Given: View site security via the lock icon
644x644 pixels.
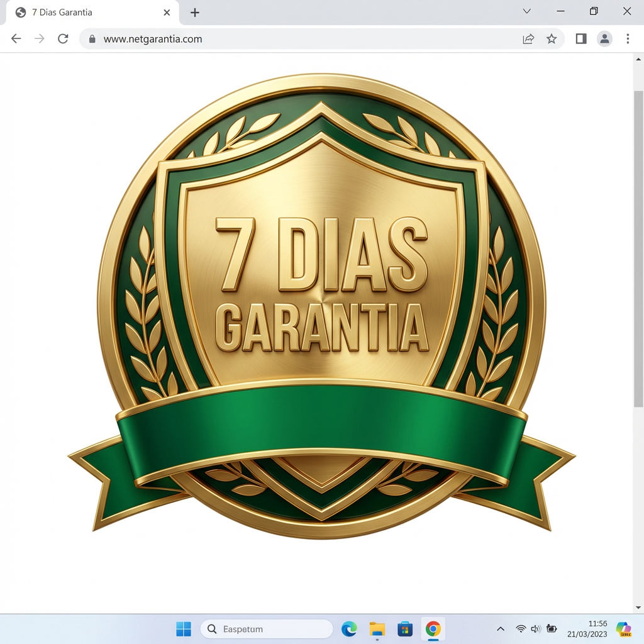Looking at the screenshot, I should 92,38.
